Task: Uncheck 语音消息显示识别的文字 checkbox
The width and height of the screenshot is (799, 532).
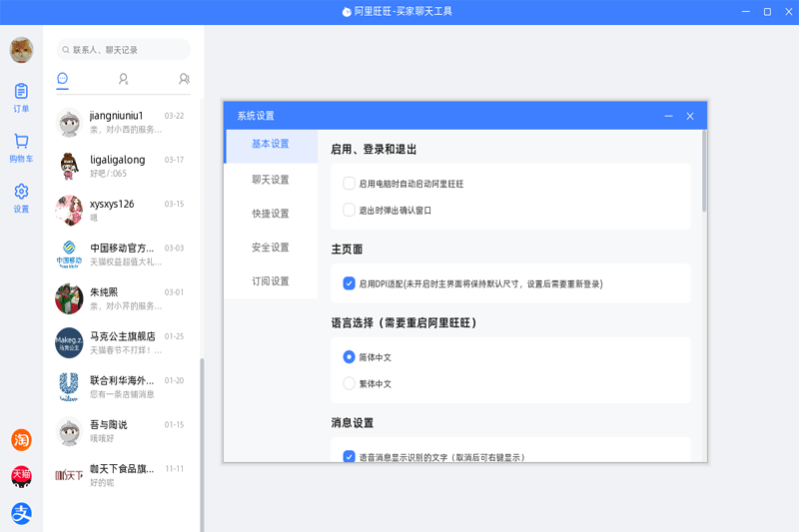Action: 349,456
